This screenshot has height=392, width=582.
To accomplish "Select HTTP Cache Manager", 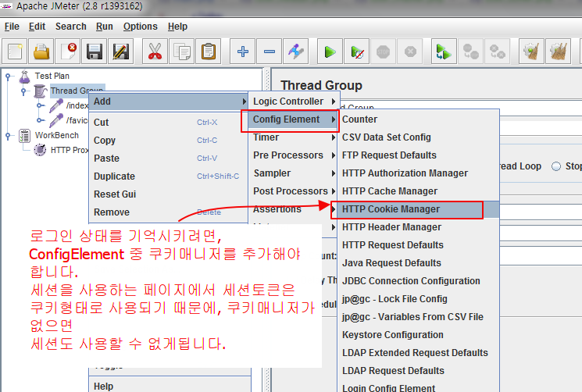I will point(418,191).
